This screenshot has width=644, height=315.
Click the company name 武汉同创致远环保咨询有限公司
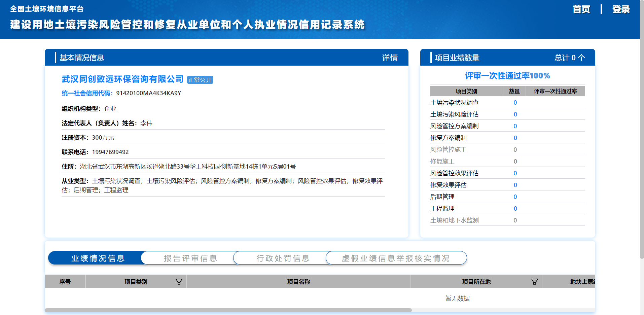pyautogui.click(x=122, y=79)
